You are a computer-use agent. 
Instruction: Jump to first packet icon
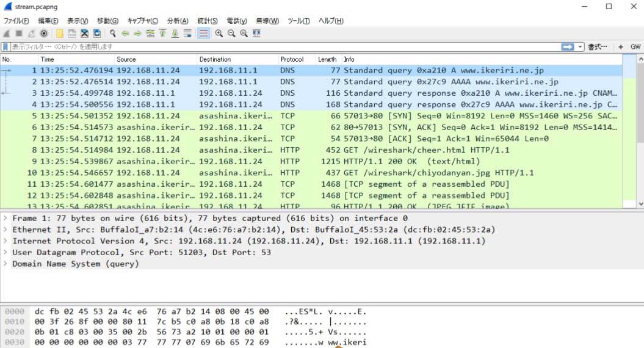pos(162,34)
